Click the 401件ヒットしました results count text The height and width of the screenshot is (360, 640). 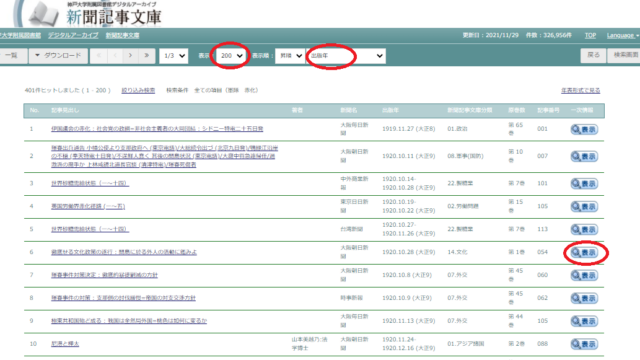click(x=67, y=90)
